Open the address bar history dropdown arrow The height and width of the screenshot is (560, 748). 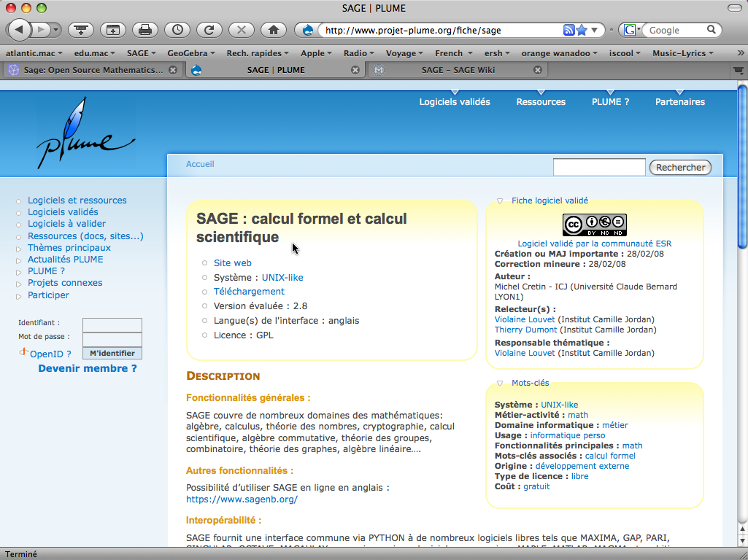click(x=595, y=30)
